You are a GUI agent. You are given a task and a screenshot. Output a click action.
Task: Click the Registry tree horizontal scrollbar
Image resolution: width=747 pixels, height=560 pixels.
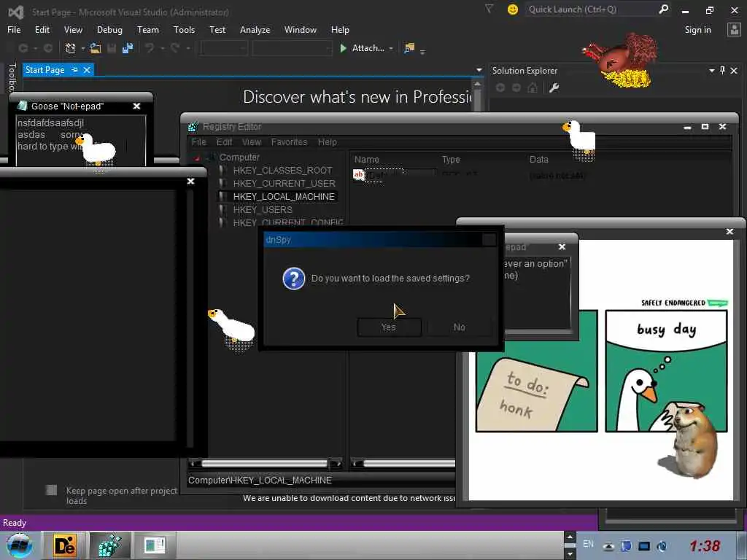tap(264, 463)
